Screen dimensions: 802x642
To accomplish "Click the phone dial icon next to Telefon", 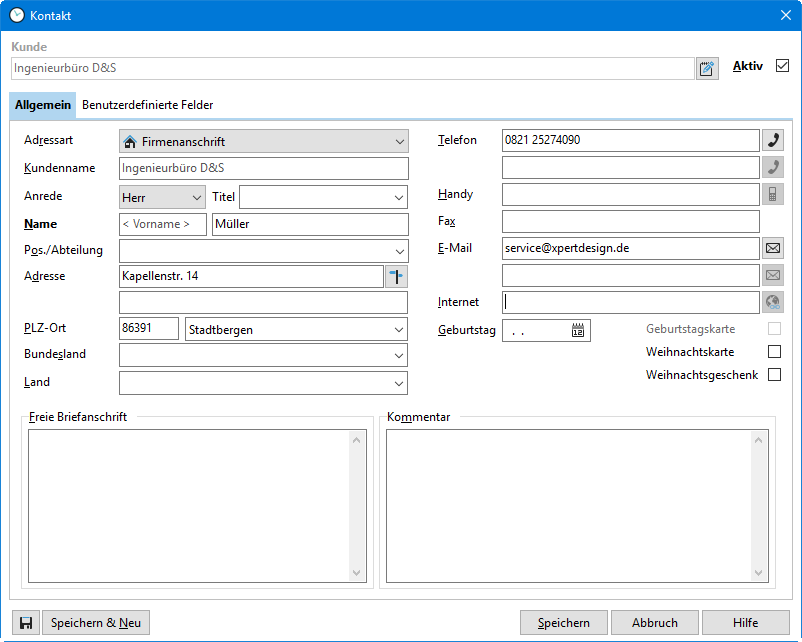I will [772, 141].
